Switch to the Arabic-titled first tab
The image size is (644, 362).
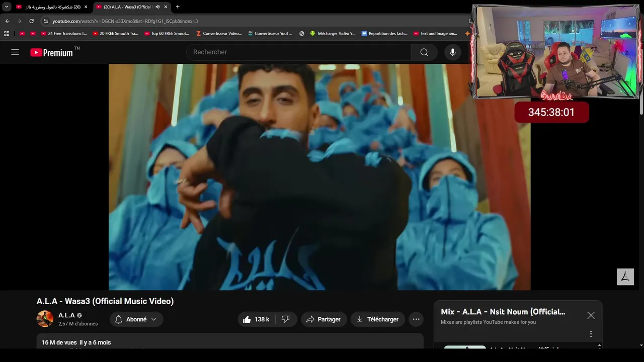52,7
